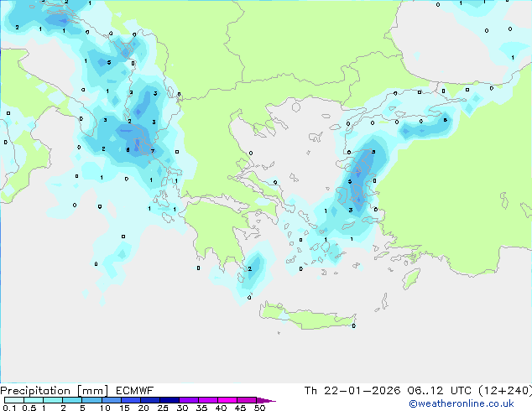Select the 30–35 mm purple legend box
The width and height of the screenshot is (532, 411).
click(x=189, y=400)
